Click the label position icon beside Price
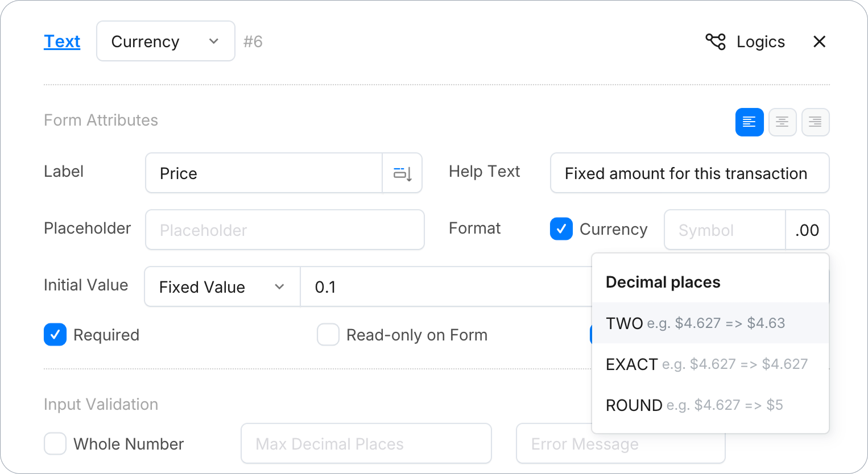The width and height of the screenshot is (868, 474). tap(402, 173)
